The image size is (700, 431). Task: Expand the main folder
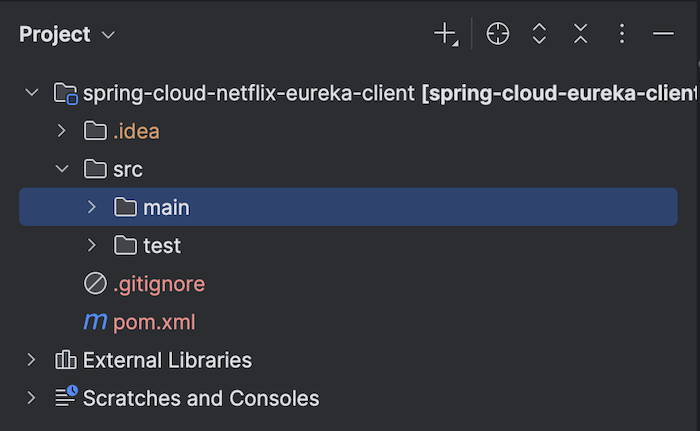tap(92, 207)
